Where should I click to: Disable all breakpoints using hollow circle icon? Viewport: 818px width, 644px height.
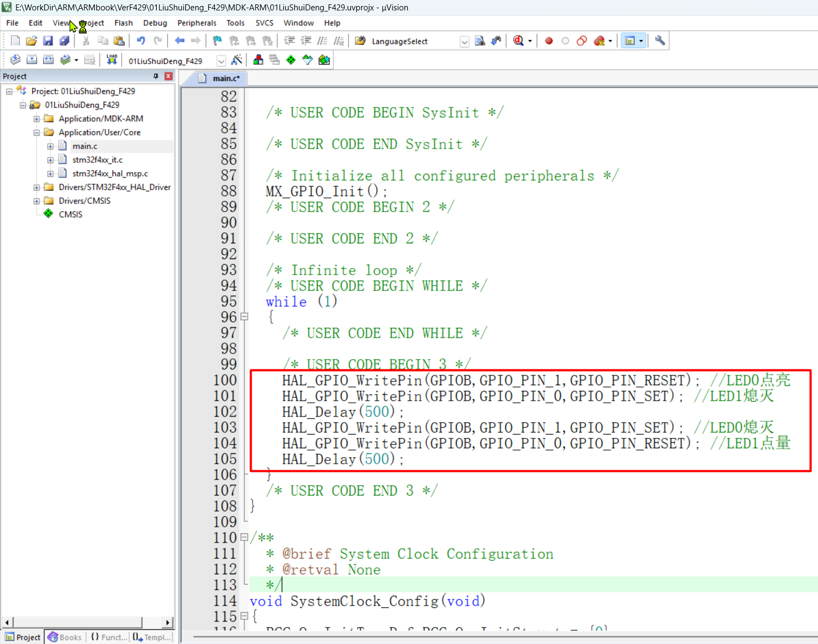pyautogui.click(x=565, y=41)
